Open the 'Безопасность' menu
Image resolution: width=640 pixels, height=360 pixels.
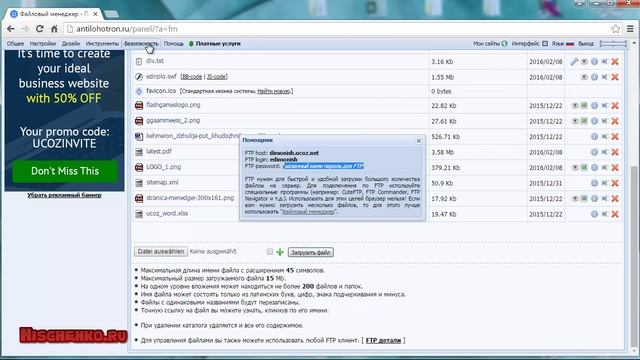click(x=141, y=43)
